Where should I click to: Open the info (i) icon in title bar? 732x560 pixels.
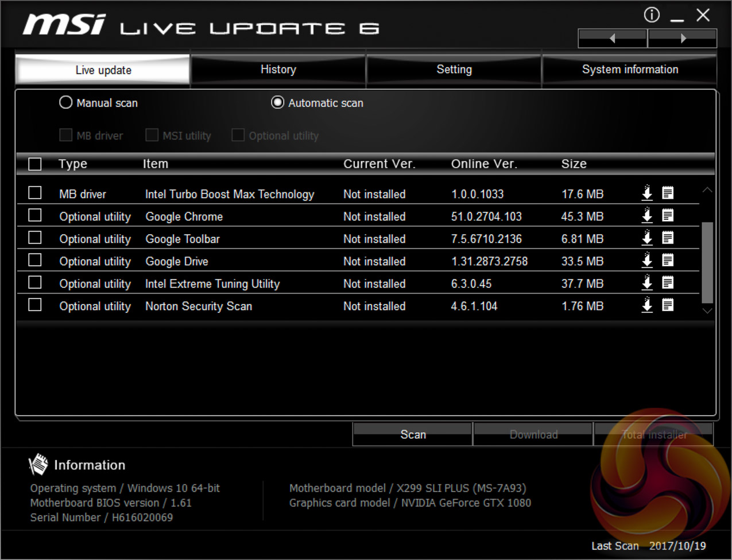[652, 15]
